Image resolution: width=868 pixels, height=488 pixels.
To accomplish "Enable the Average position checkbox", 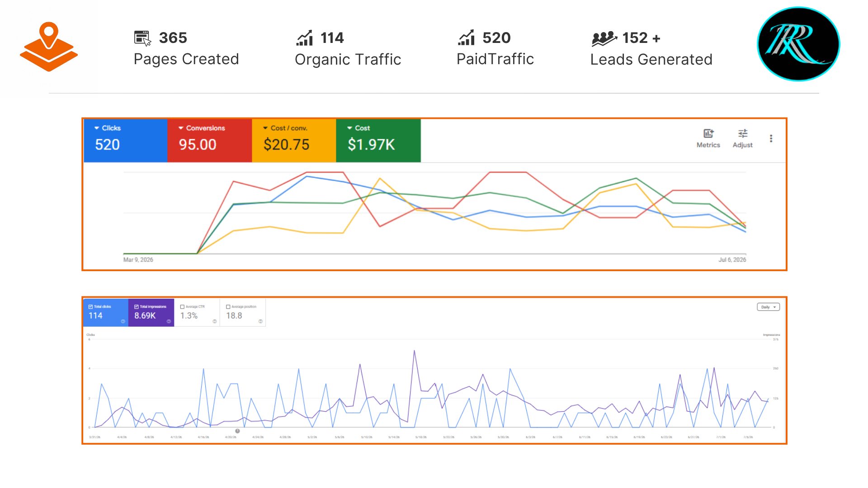I will click(228, 307).
